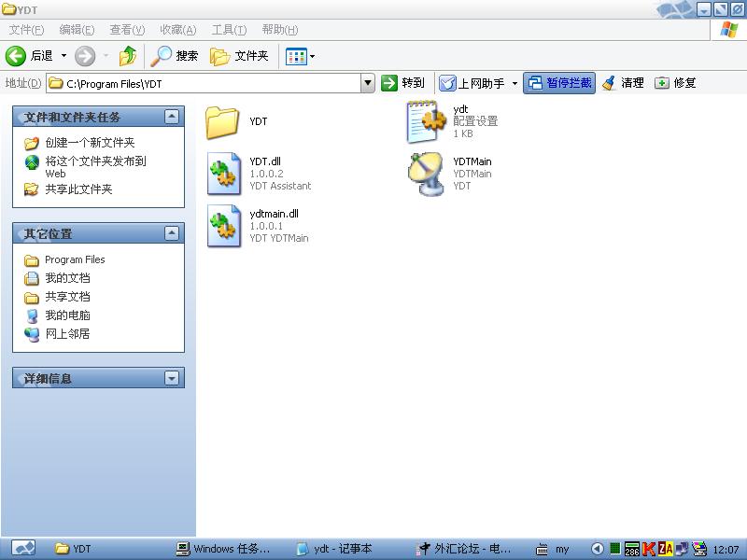Click the YDT YDTMain description text
The width and height of the screenshot is (747, 560).
click(x=279, y=238)
